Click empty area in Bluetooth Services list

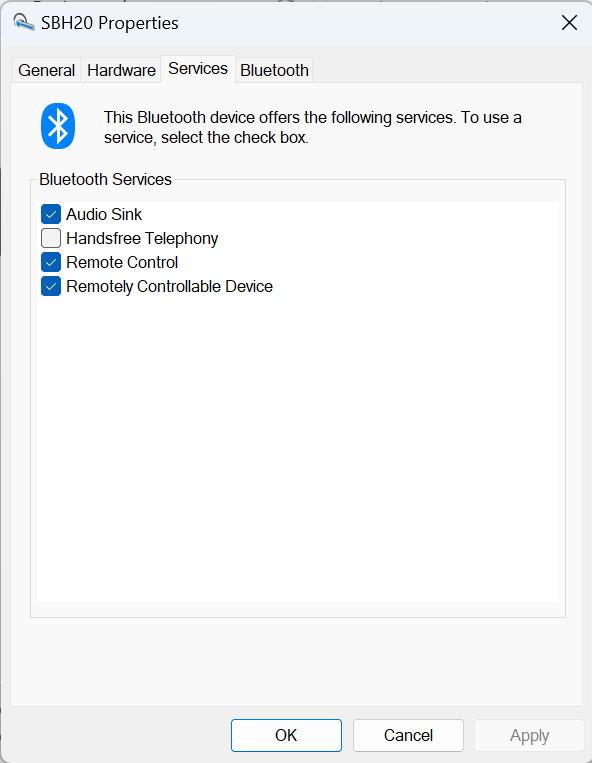tap(298, 448)
